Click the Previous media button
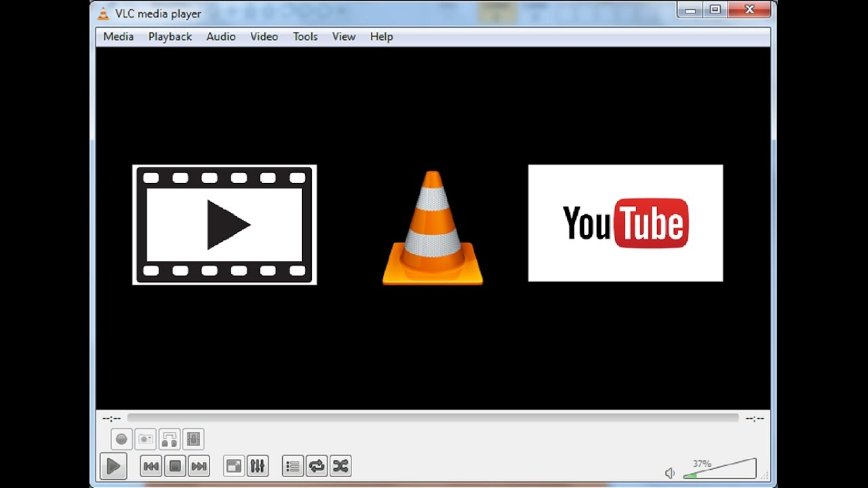Image resolution: width=868 pixels, height=488 pixels. 151,466
